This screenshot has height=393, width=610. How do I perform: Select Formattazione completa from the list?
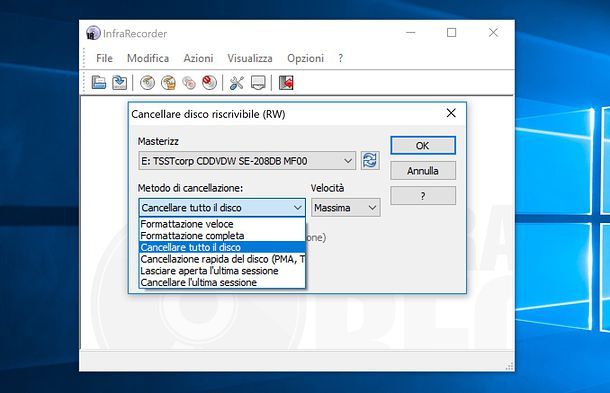pos(222,236)
